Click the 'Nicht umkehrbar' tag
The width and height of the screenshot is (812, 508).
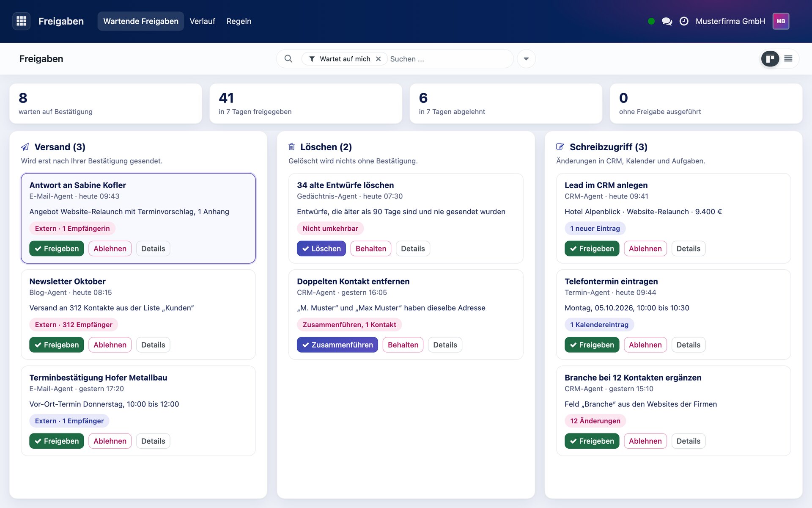(x=330, y=228)
